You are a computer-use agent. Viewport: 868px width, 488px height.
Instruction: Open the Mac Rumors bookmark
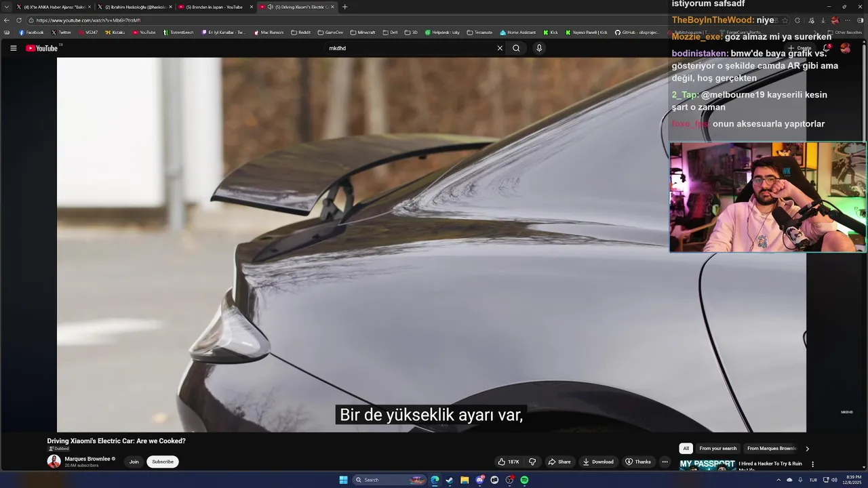[269, 33]
